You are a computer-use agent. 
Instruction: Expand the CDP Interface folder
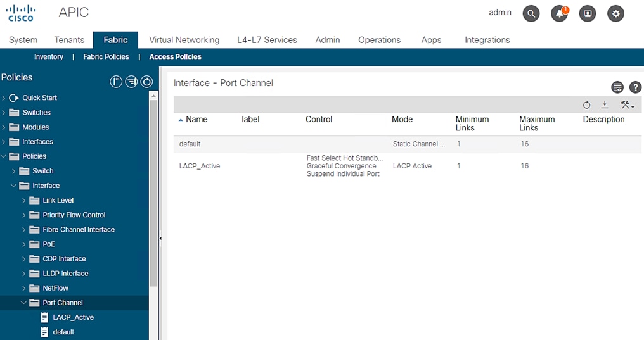[24, 259]
